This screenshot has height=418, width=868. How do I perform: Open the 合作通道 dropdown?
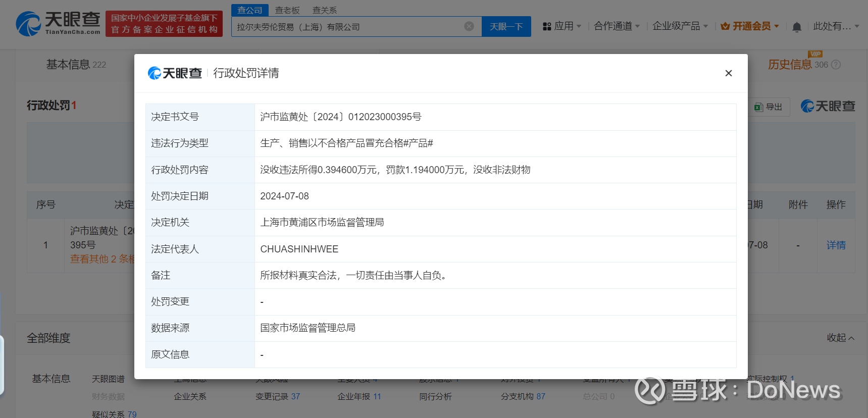(x=617, y=26)
